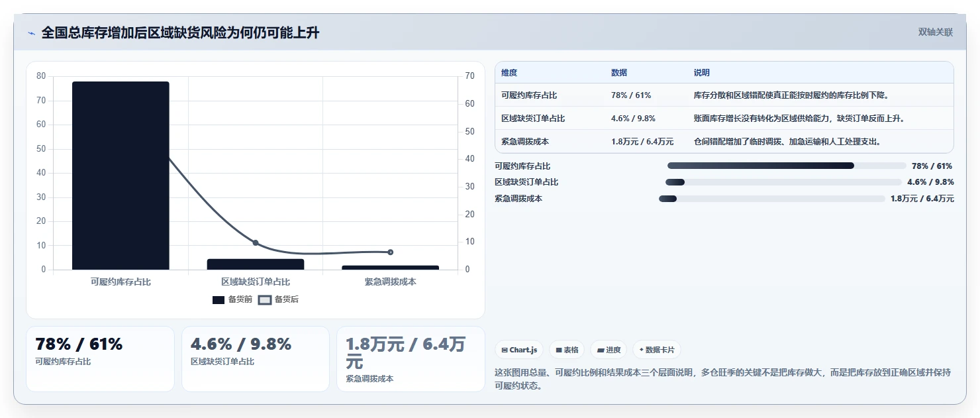
Task: Click the panel title 全国总库存增加后区域缺货风险
Action: point(180,32)
